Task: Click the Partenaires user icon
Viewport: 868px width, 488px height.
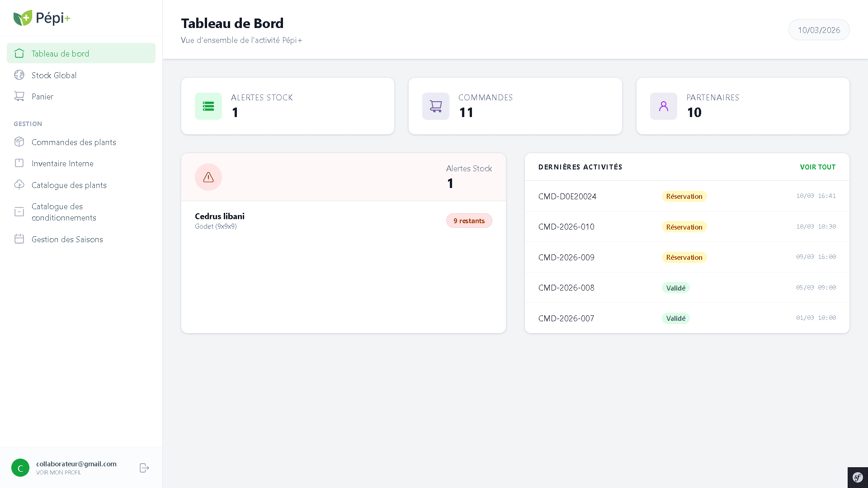Action: point(663,106)
